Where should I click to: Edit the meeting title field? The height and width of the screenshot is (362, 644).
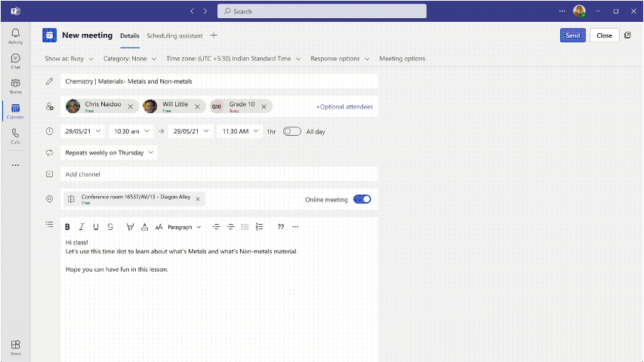(x=219, y=81)
